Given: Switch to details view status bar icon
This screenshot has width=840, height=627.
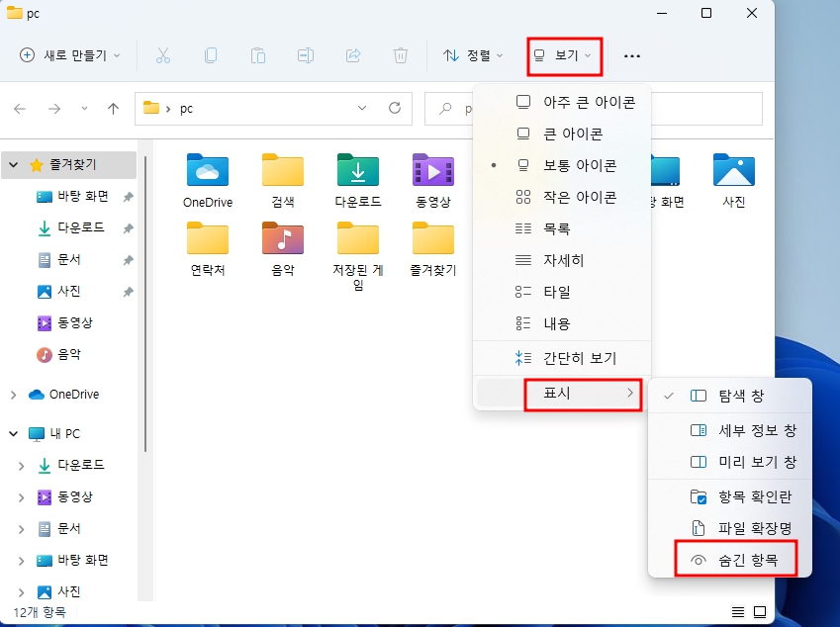Looking at the screenshot, I should [x=738, y=612].
